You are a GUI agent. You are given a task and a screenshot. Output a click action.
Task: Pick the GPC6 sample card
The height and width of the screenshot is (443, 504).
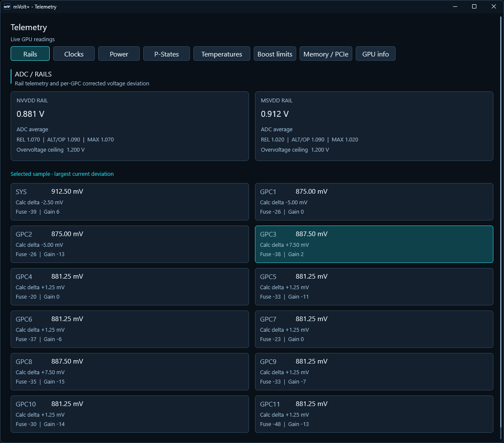pos(130,329)
